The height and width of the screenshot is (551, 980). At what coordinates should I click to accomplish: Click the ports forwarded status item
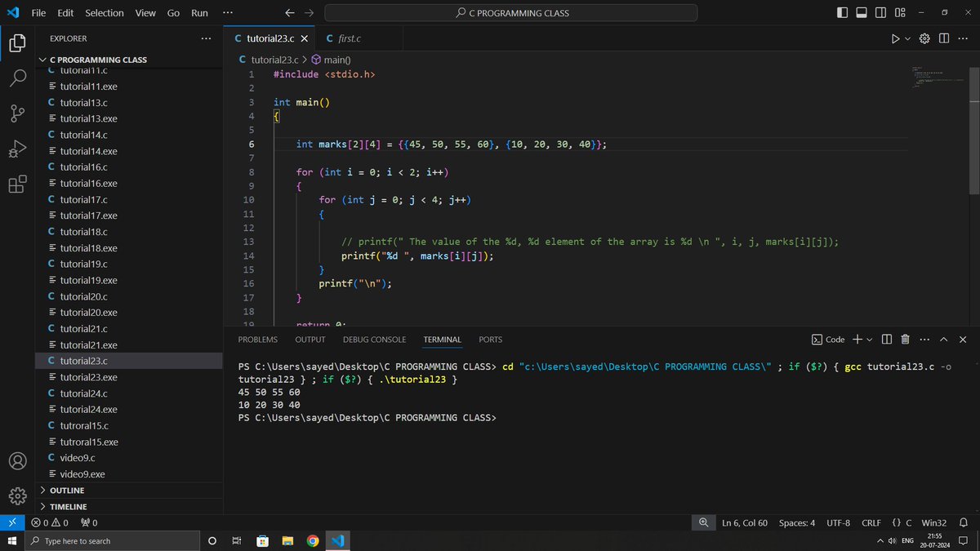90,522
